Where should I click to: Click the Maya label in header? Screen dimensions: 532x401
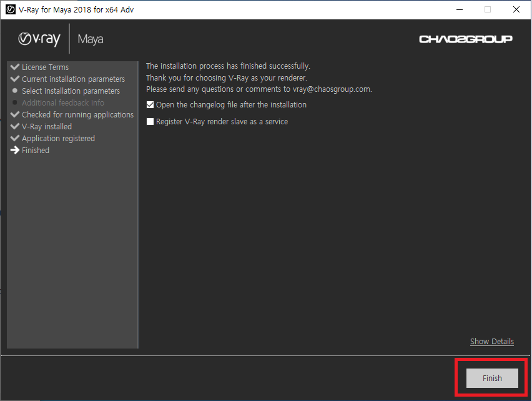(91, 39)
